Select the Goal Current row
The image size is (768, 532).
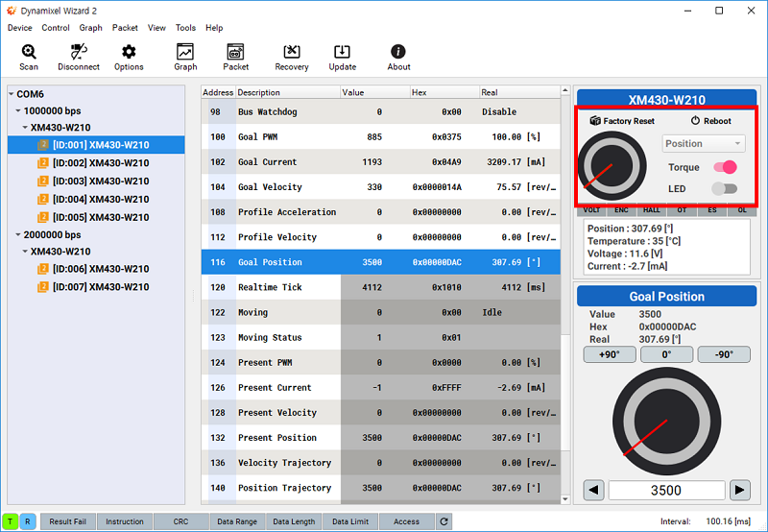coord(380,161)
